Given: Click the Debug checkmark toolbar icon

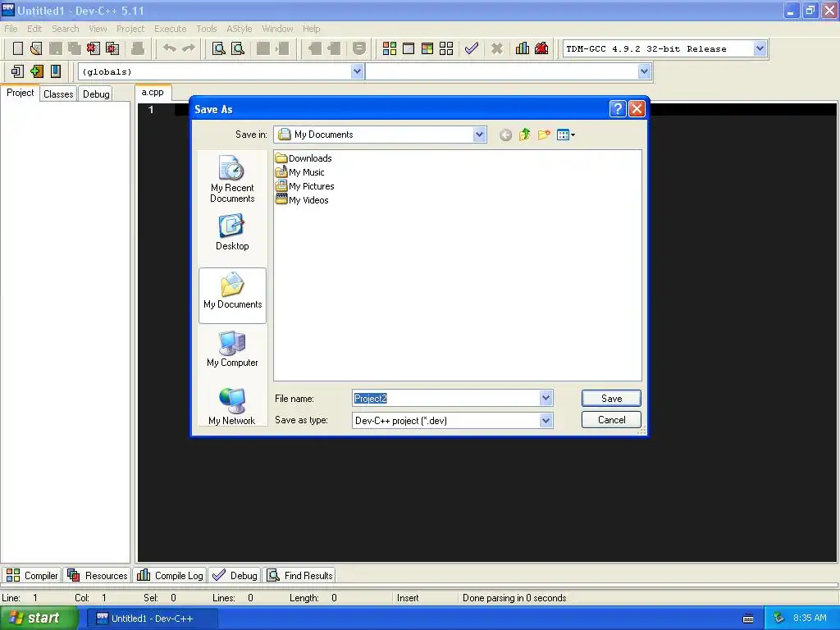Looking at the screenshot, I should pos(472,48).
